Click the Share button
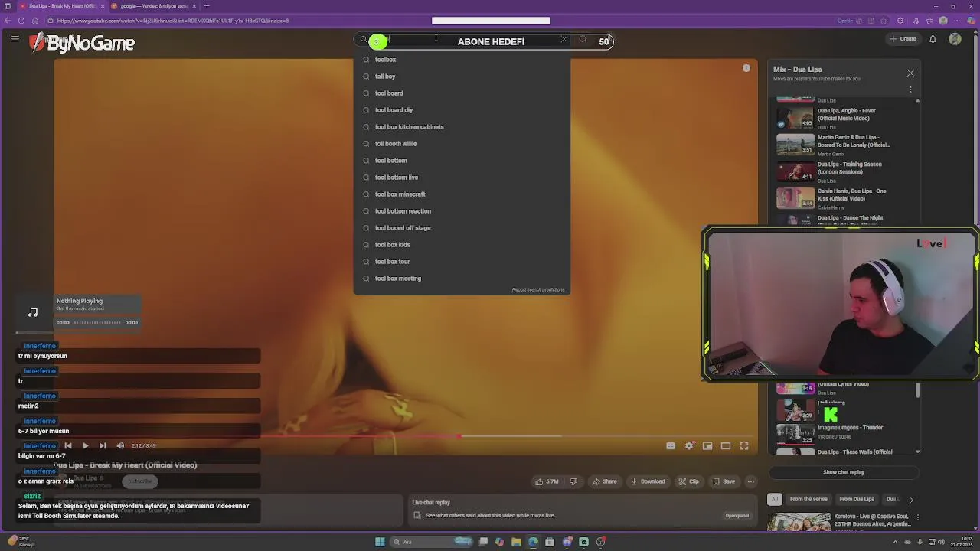This screenshot has width=980, height=551. coord(604,481)
